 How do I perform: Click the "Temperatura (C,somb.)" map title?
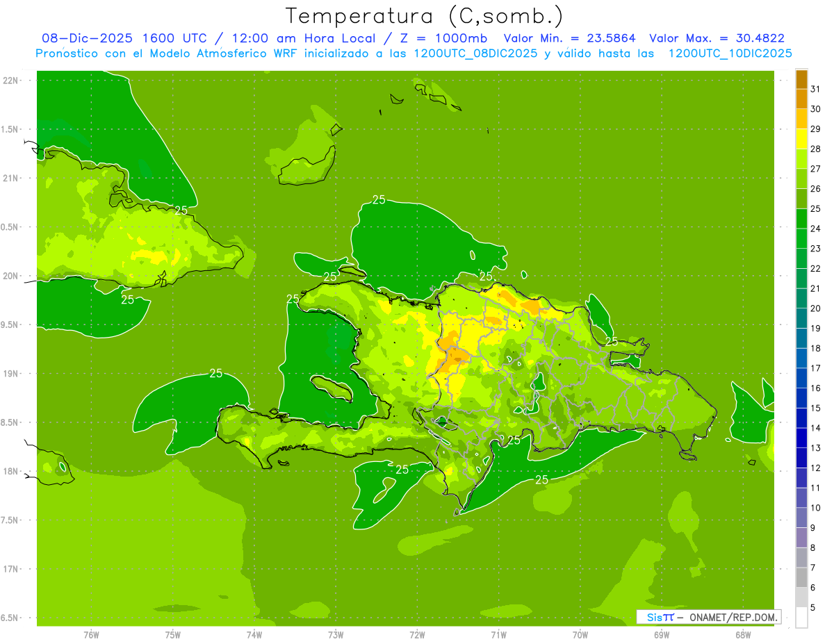(x=425, y=16)
